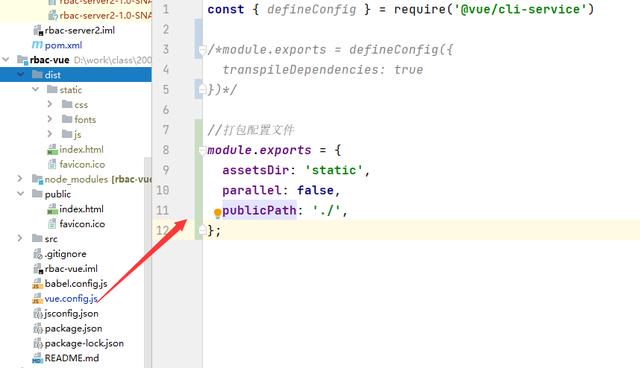Click the project tree vertical scrollbar
This screenshot has width=640, height=368.
coord(147,261)
